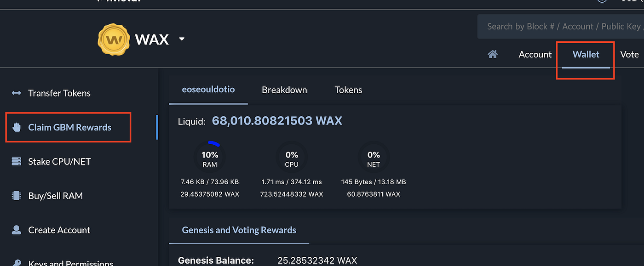The image size is (644, 266).
Task: Open Stake CPU/NET in sidebar
Action: 60,162
